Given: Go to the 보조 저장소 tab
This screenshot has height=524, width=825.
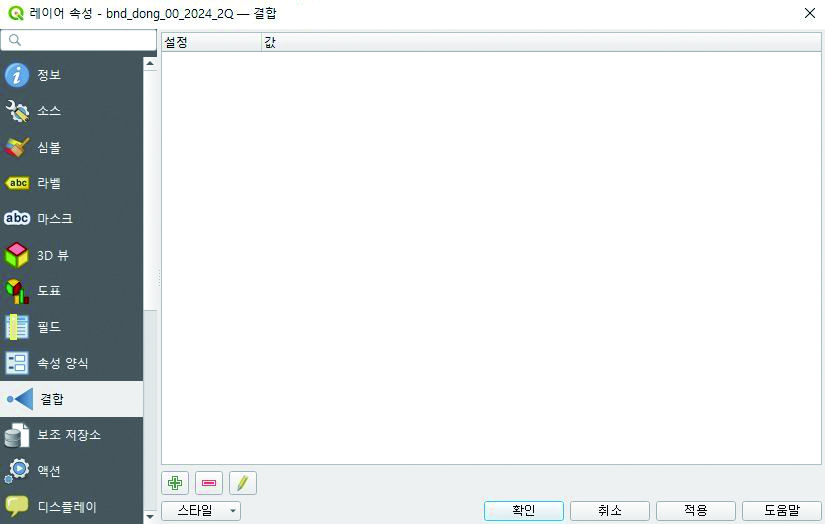Looking at the screenshot, I should (x=68, y=435).
